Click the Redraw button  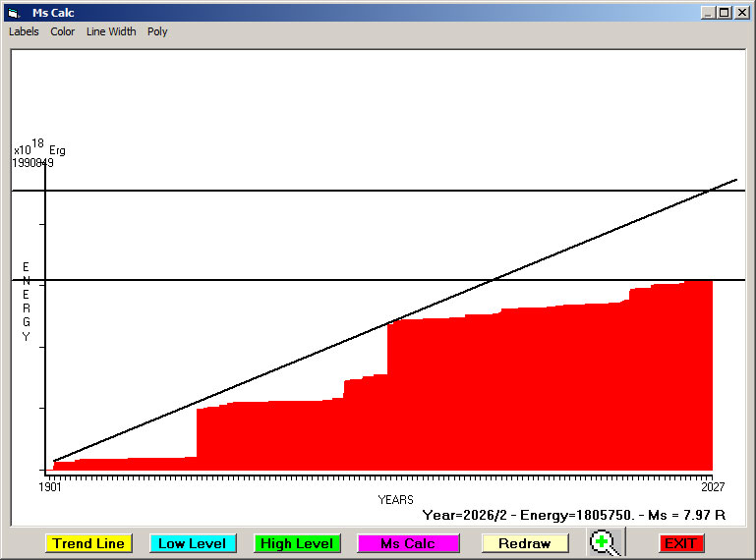click(525, 543)
